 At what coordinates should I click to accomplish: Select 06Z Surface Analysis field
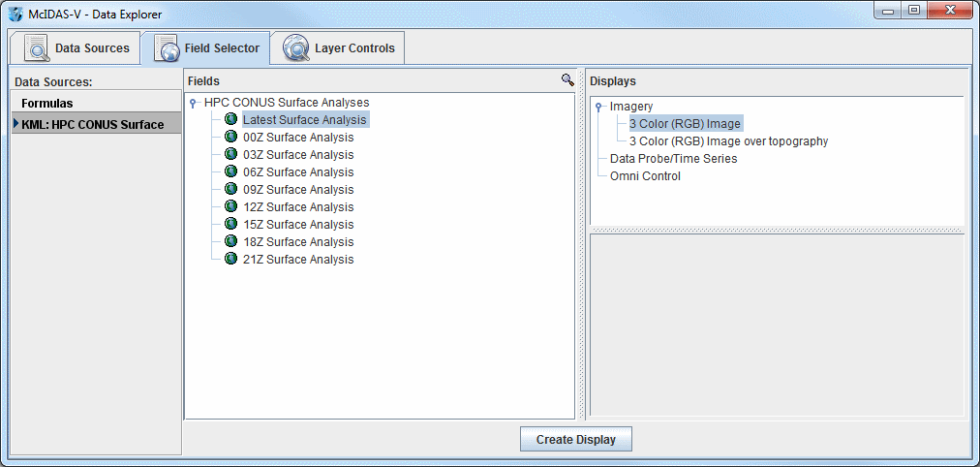[298, 171]
